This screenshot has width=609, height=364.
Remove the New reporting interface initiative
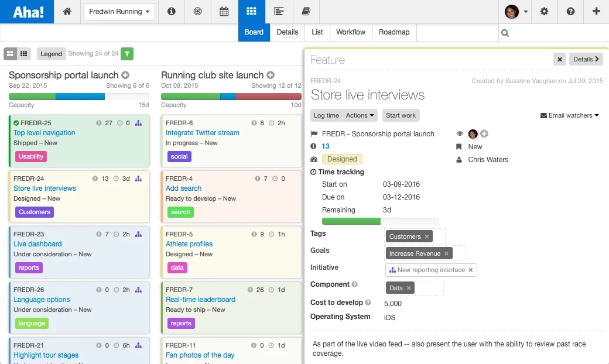pos(470,270)
